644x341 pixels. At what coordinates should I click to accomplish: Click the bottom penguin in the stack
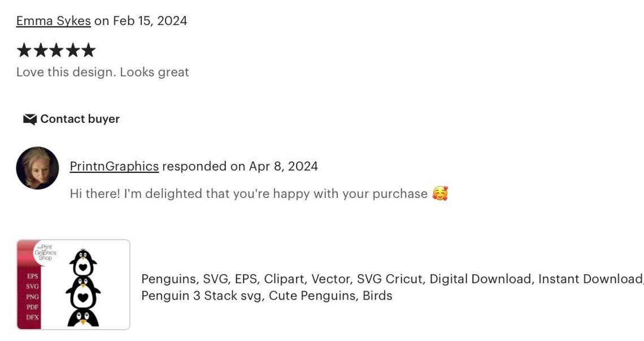click(x=83, y=318)
